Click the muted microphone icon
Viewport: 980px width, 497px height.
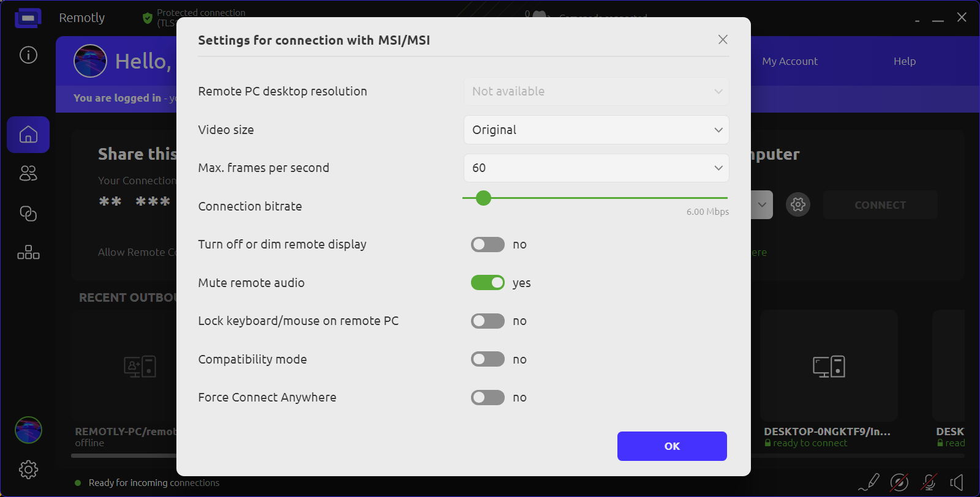pos(929,482)
